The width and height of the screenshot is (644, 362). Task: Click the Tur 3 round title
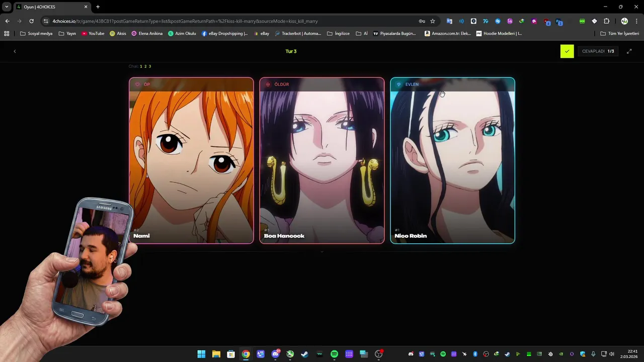(x=291, y=51)
